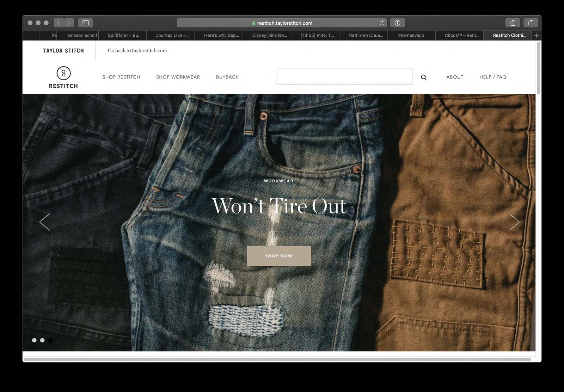Open the Shop Restitch menu
This screenshot has height=392, width=564.
point(121,77)
